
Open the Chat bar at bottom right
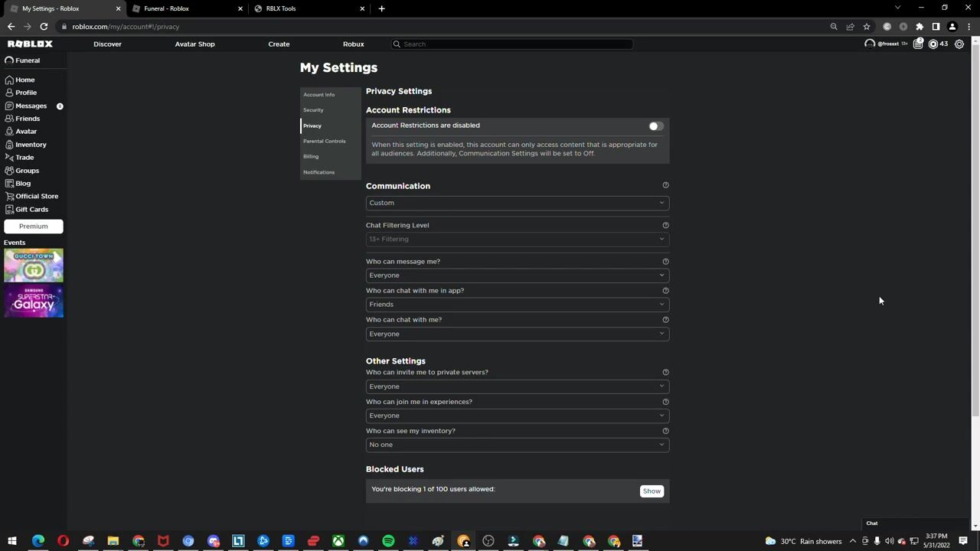click(x=915, y=523)
